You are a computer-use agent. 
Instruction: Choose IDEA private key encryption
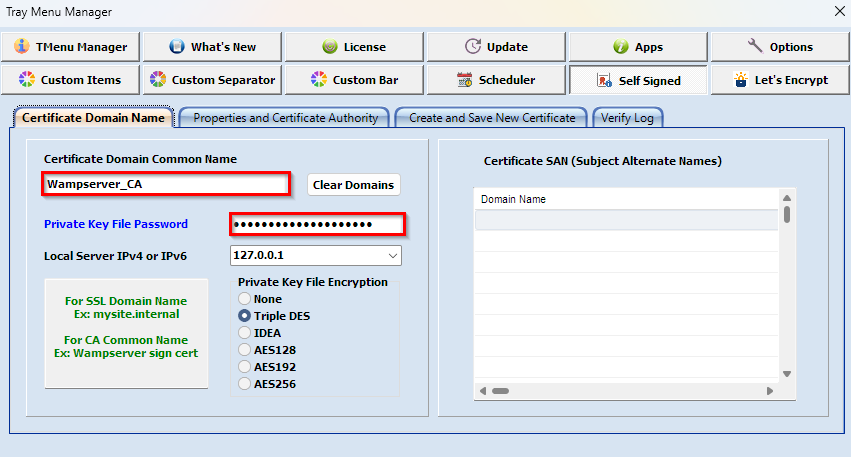tap(244, 333)
